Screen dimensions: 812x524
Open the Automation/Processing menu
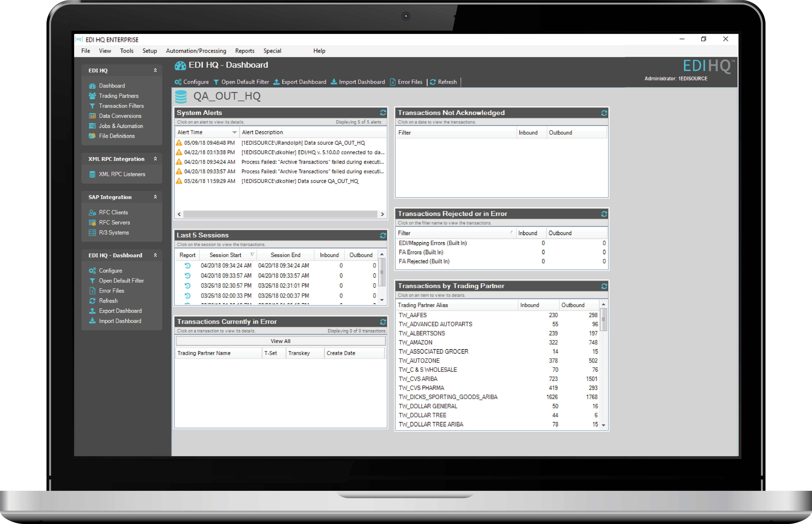(x=196, y=51)
